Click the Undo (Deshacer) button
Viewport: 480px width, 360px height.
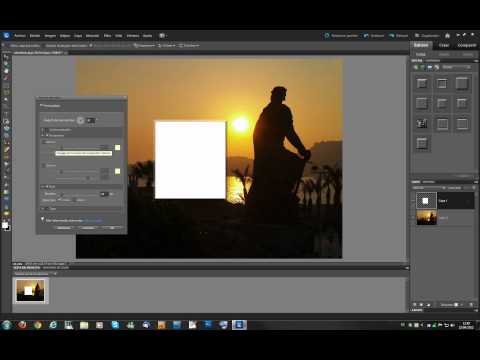374,36
